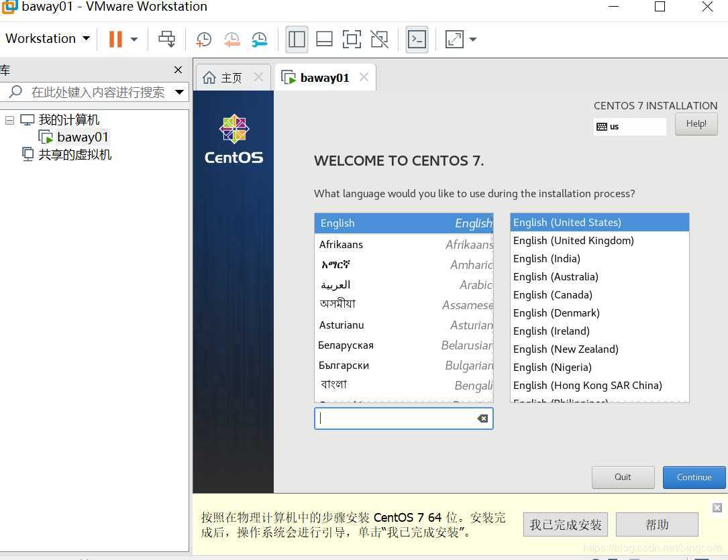Choose English (Hong Kong SAR China) locale
Viewport: 728px width, 560px height.
click(x=599, y=385)
